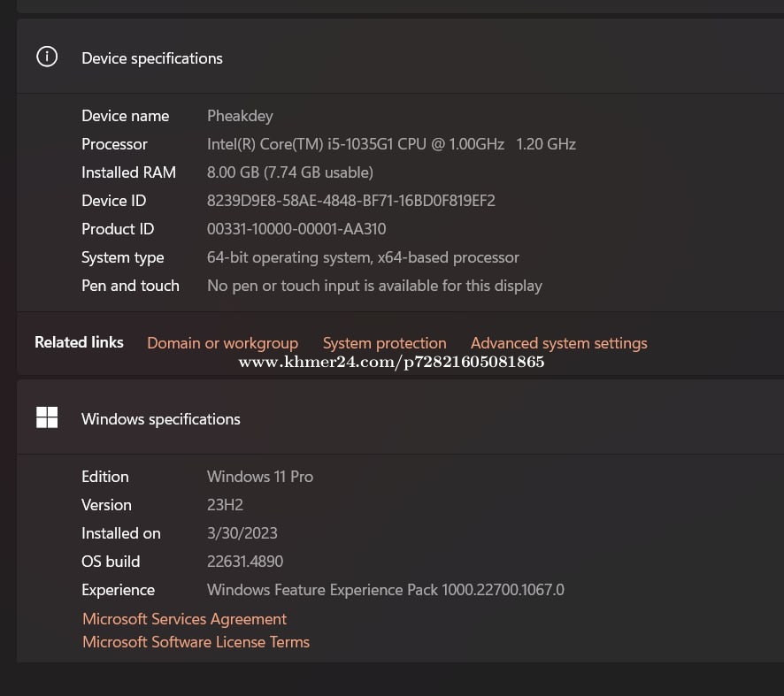The width and height of the screenshot is (784, 696).
Task: Click the System type label
Action: [122, 257]
